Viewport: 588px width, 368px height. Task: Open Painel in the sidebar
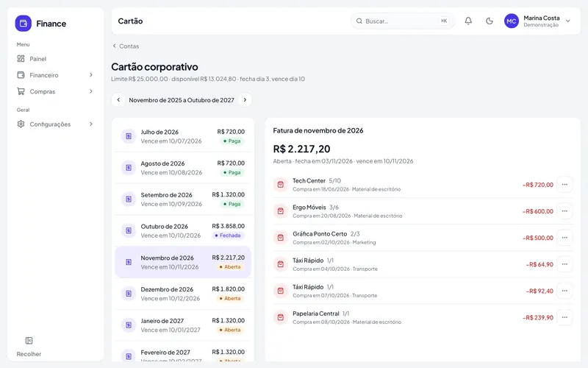(x=55, y=59)
